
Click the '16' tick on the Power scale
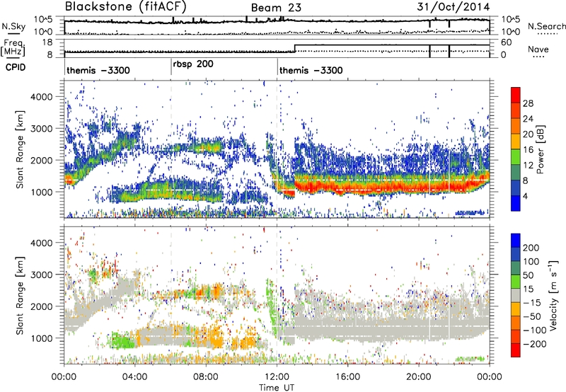528,150
